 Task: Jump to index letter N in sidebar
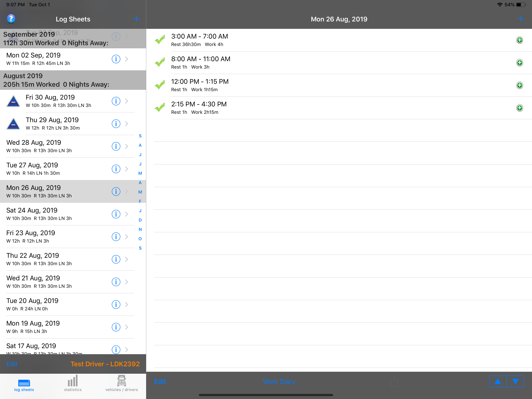(x=140, y=230)
